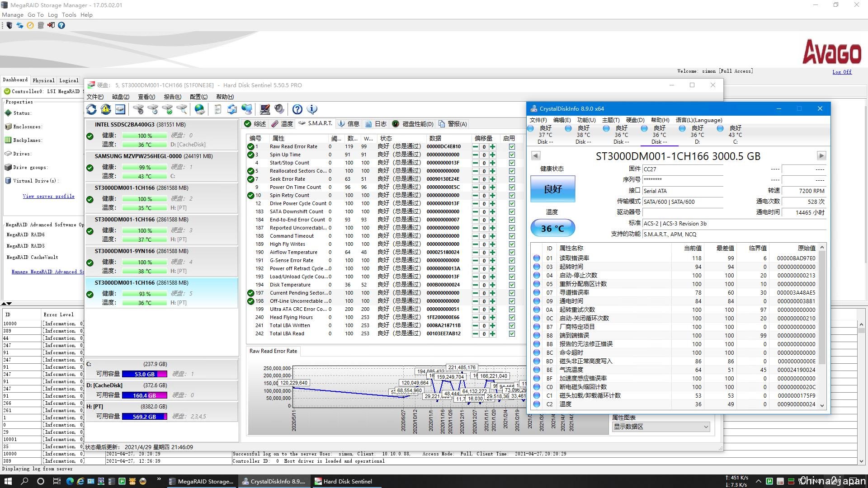Click View server profile link
Screen dimensions: 868x488
pyautogui.click(x=48, y=196)
